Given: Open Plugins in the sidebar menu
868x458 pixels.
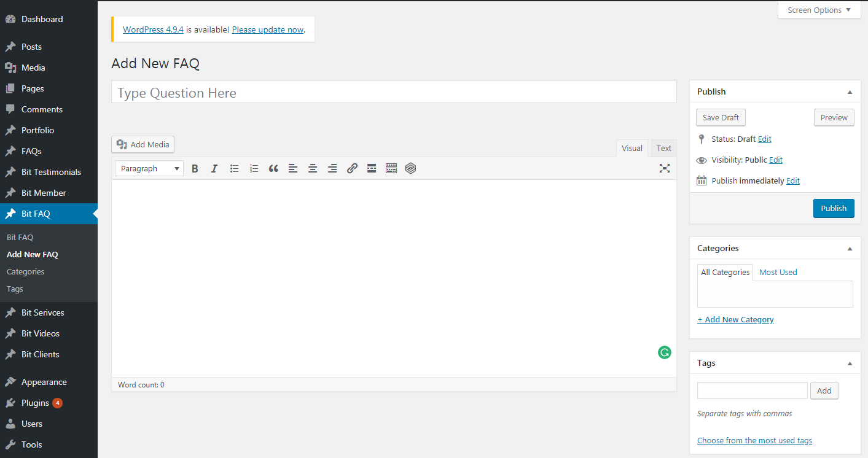Looking at the screenshot, I should tap(35, 403).
